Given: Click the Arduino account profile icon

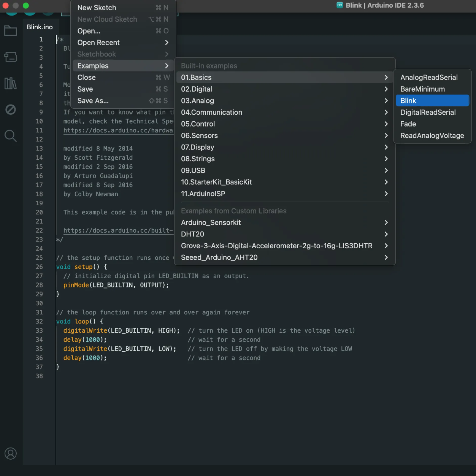Looking at the screenshot, I should 10,453.
